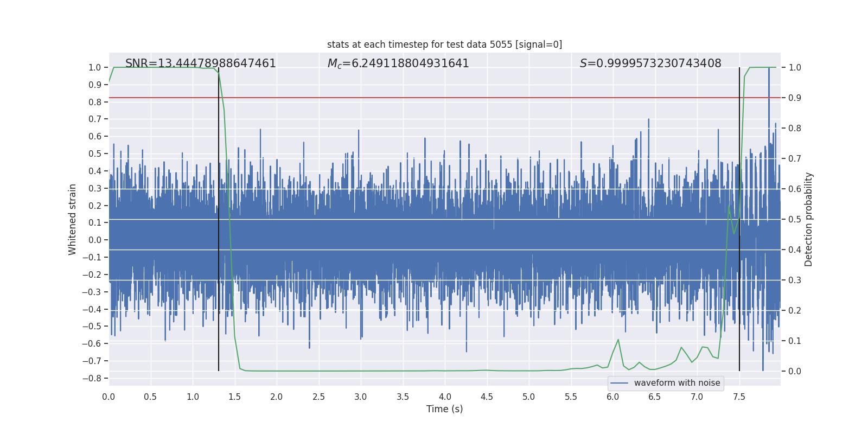Click the 'Detection probability' right axis label
This screenshot has height=434, width=868.
point(808,219)
